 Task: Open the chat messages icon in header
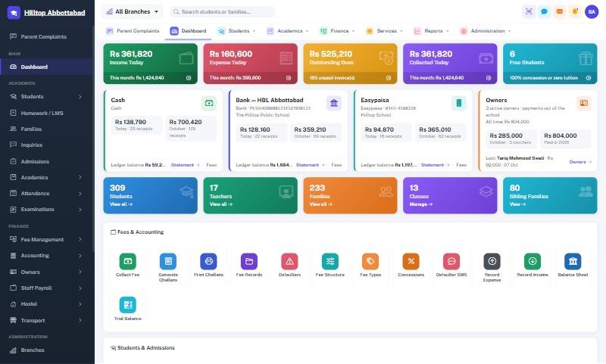[x=544, y=11]
